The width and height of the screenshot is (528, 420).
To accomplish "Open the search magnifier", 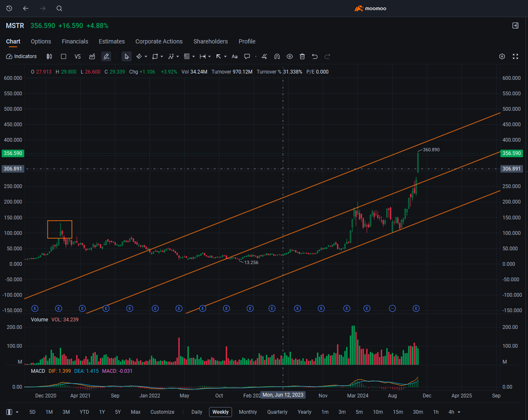I will coord(59,8).
